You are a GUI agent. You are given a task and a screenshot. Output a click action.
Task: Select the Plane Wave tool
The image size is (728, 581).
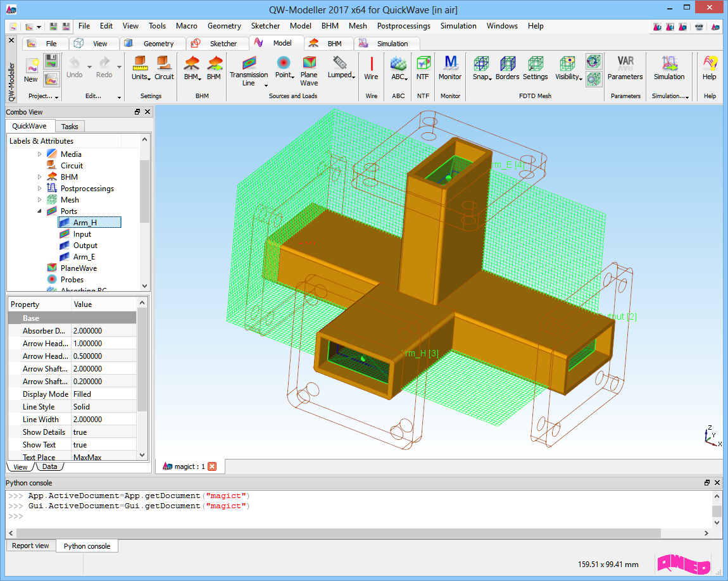309,71
